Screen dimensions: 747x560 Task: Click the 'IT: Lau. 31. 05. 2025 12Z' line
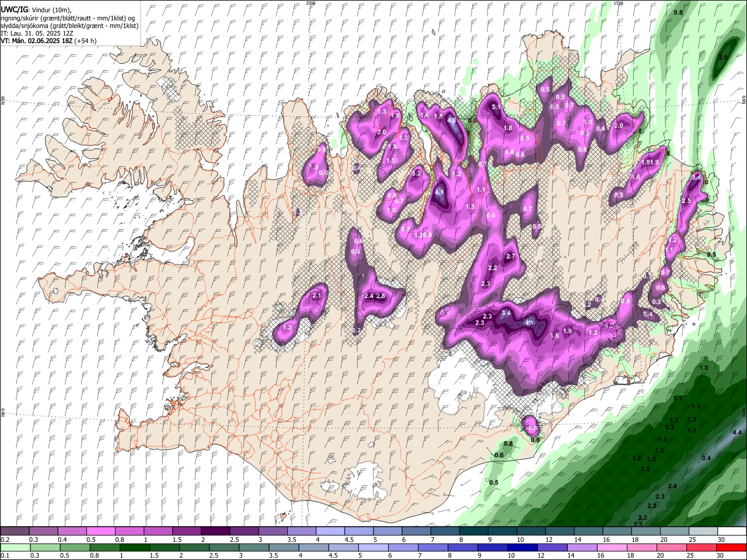pos(37,33)
